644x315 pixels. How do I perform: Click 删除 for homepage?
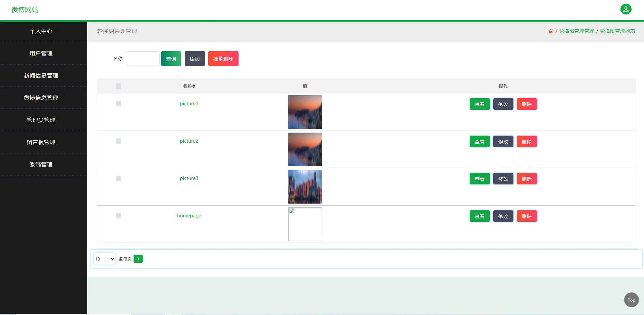527,216
